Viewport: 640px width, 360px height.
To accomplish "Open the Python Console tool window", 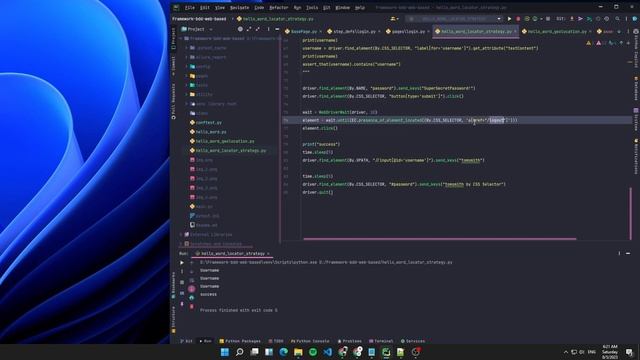I will point(310,341).
